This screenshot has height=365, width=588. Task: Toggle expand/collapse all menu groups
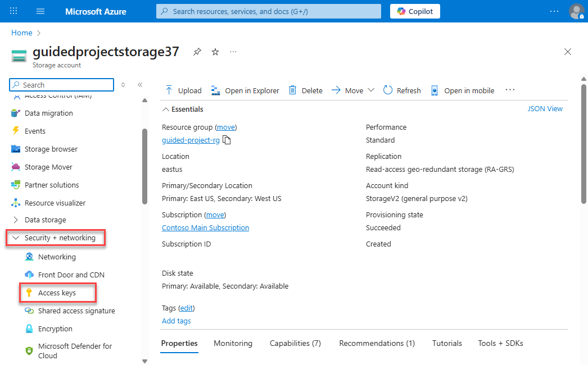pos(123,85)
